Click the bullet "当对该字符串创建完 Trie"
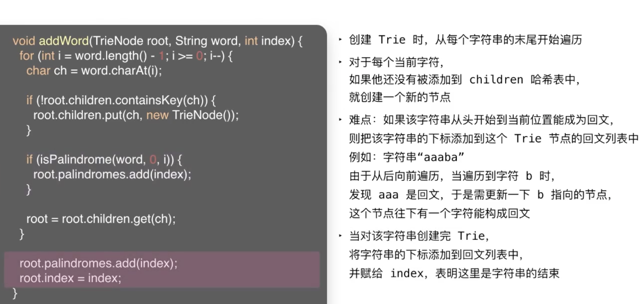This screenshot has width=644, height=304. point(419,236)
